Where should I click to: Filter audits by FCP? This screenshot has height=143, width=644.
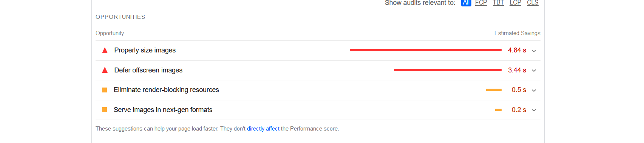[481, 3]
